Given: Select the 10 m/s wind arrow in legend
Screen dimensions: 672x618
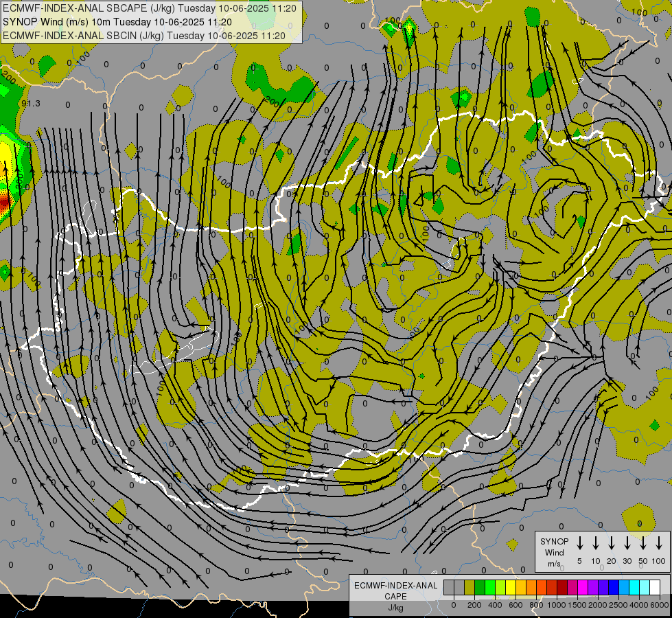Looking at the screenshot, I should tap(596, 542).
